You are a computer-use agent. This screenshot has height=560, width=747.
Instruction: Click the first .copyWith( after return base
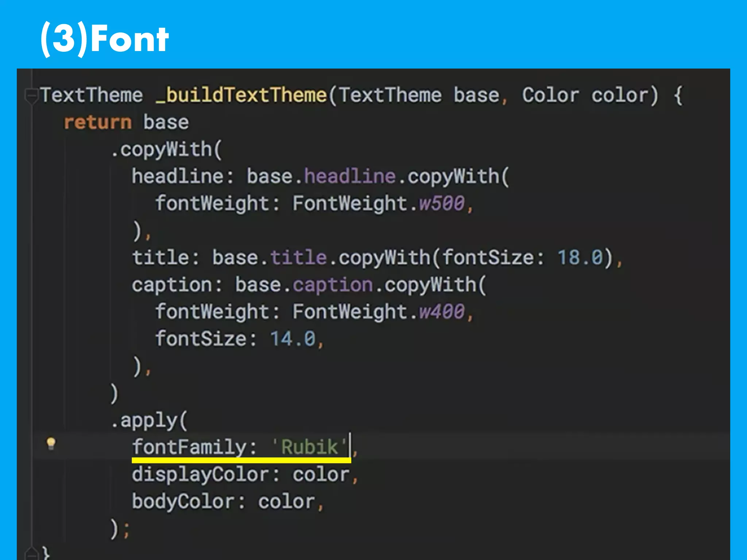[x=166, y=149]
